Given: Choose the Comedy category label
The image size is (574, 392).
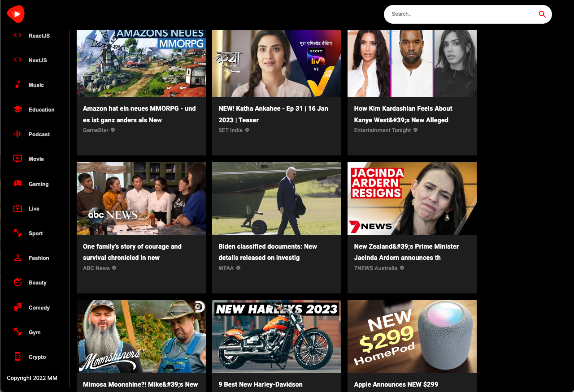Looking at the screenshot, I should (39, 308).
